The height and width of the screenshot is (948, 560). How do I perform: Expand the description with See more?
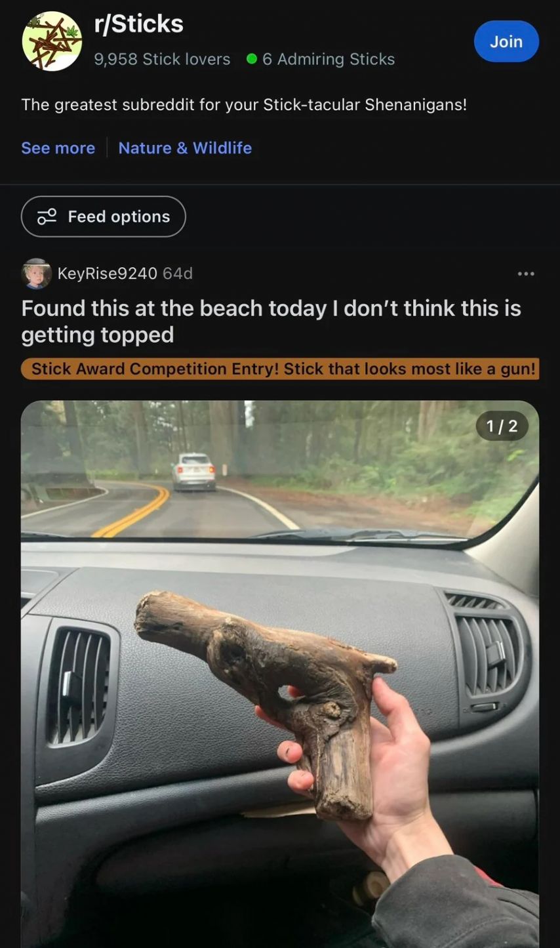click(58, 148)
